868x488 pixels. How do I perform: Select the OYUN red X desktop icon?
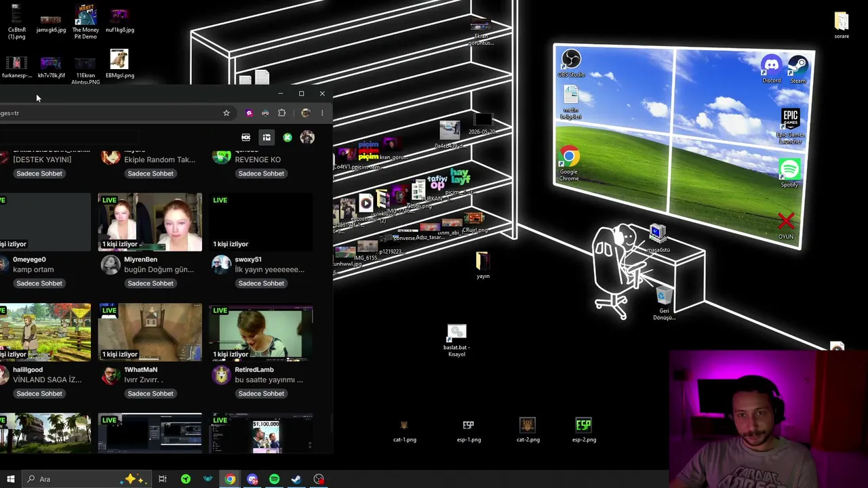click(x=786, y=226)
